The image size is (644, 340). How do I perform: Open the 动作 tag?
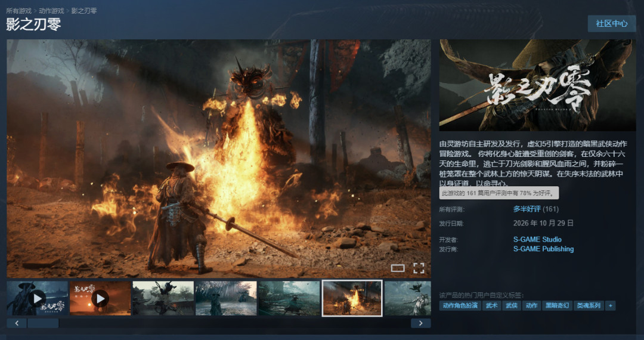(x=531, y=305)
